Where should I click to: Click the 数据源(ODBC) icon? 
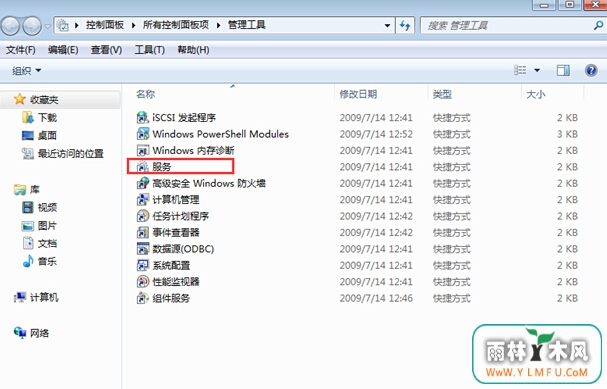(x=143, y=249)
